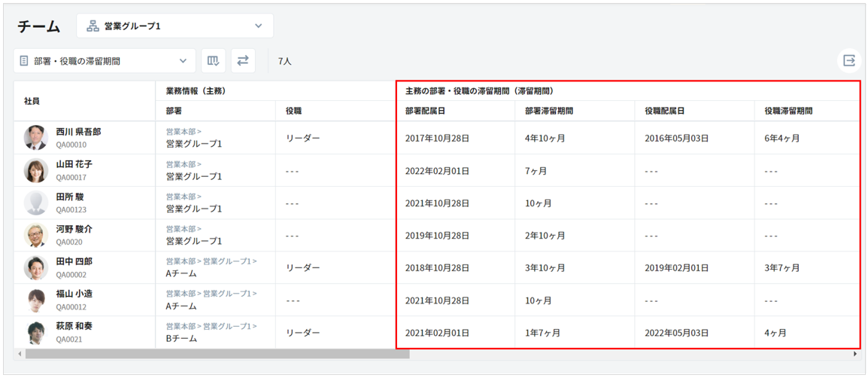Open the 営業グループ1 team dropdown
This screenshot has width=868, height=378.
click(x=175, y=26)
